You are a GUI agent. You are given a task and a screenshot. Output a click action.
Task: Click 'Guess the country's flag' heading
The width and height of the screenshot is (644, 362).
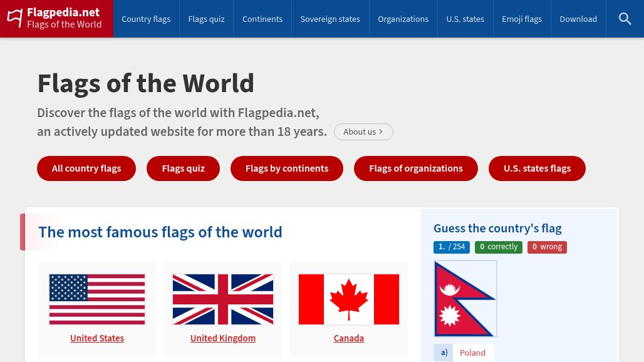coord(497,228)
